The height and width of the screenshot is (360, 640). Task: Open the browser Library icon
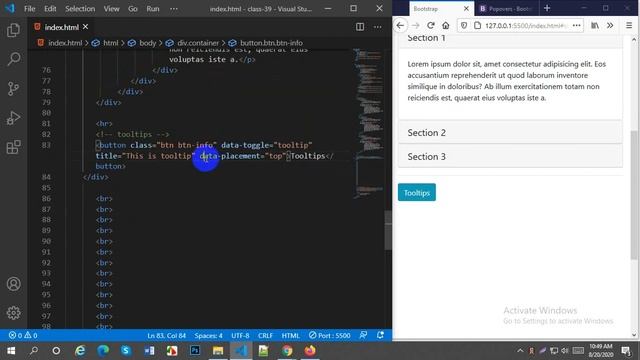[595, 26]
